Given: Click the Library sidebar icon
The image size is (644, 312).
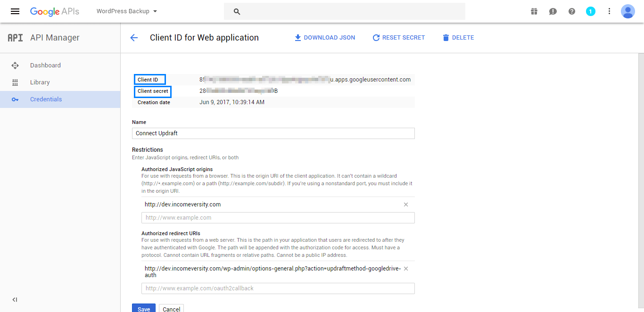Looking at the screenshot, I should click(x=15, y=82).
